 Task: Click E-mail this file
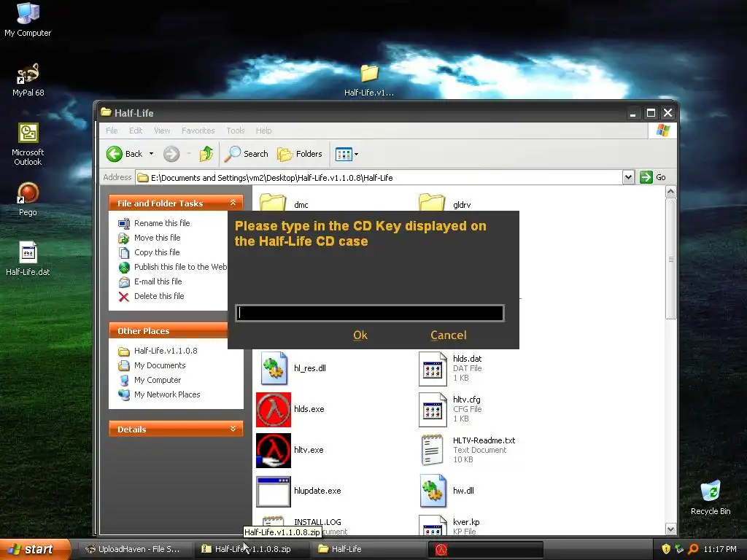pyautogui.click(x=150, y=281)
